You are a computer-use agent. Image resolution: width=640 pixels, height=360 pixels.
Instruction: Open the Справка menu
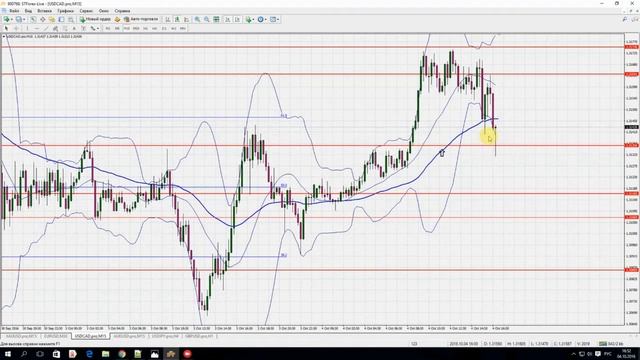[x=122, y=11]
